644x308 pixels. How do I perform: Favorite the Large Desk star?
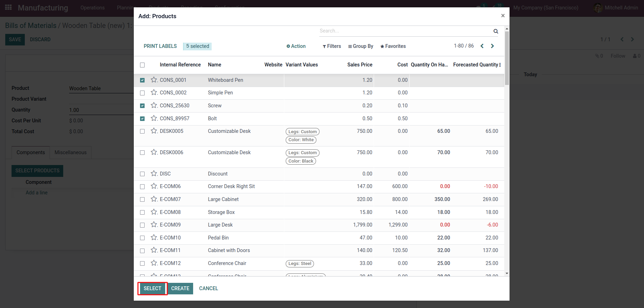pyautogui.click(x=154, y=224)
